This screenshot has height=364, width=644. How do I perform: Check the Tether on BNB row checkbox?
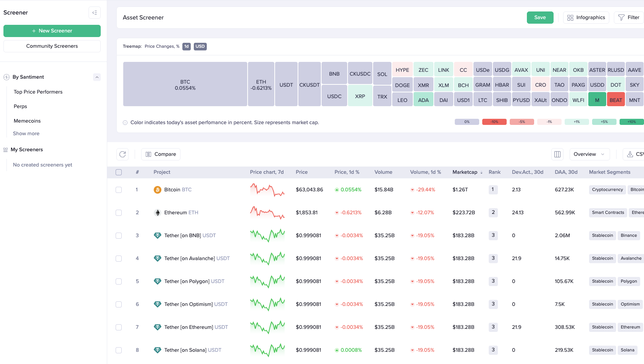coord(119,236)
